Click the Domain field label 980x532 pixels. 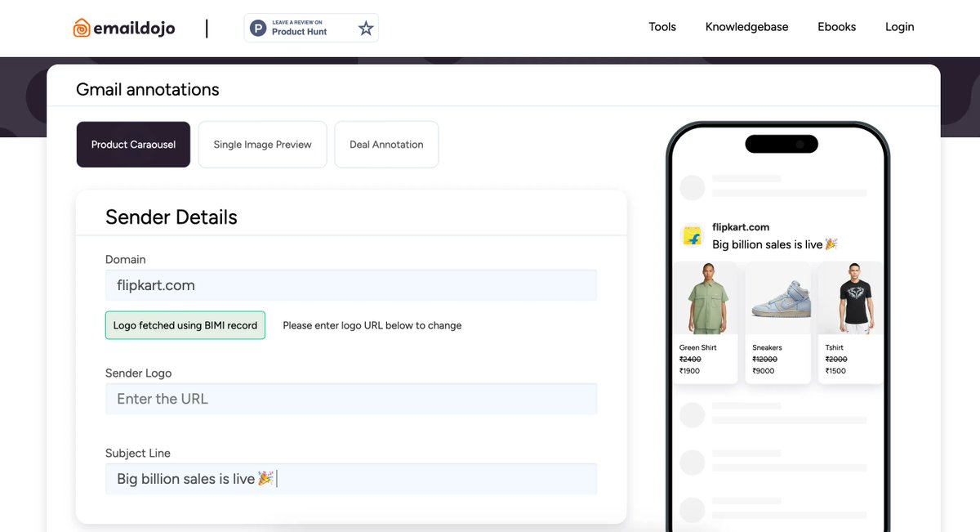coord(126,260)
